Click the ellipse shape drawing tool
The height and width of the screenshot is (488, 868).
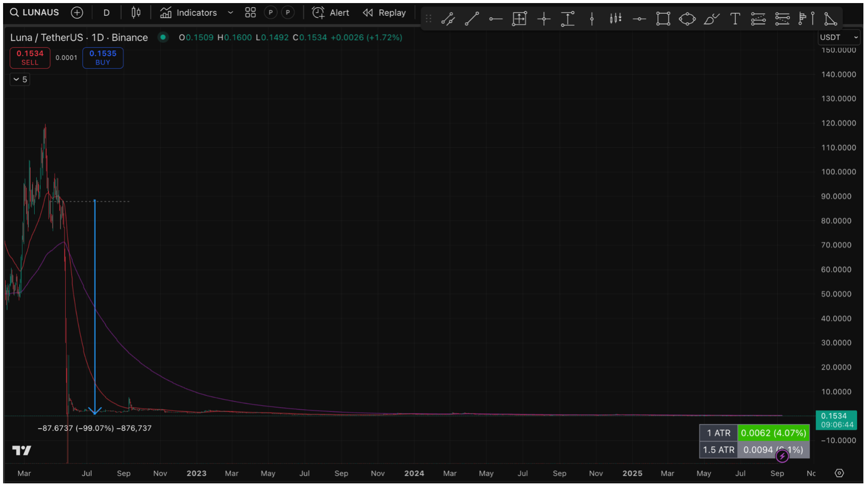tap(687, 19)
